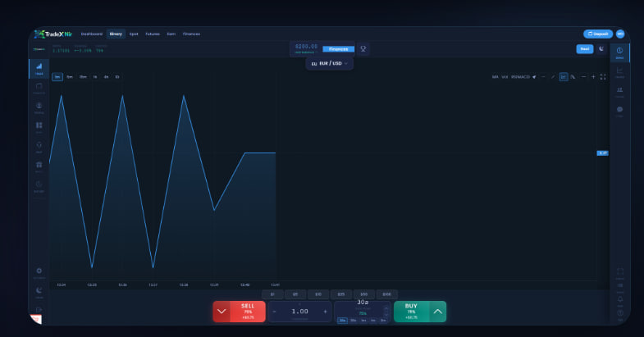Click the gift icon in left sidebar
Screen dimensions: 644x337
point(39,166)
